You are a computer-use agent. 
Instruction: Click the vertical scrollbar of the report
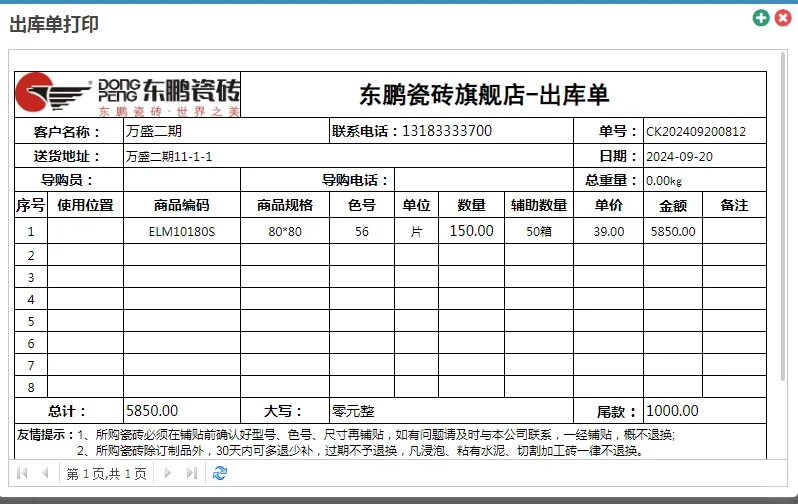(x=783, y=216)
